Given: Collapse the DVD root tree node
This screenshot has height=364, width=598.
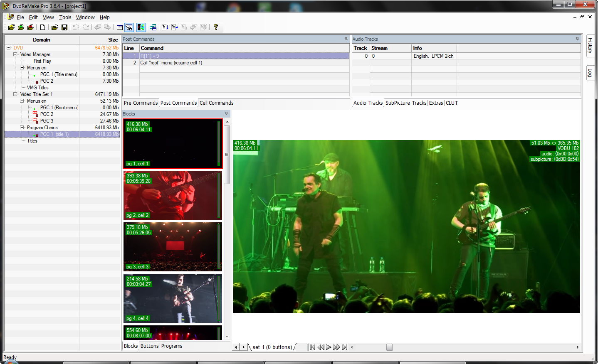Looking at the screenshot, I should click(8, 48).
